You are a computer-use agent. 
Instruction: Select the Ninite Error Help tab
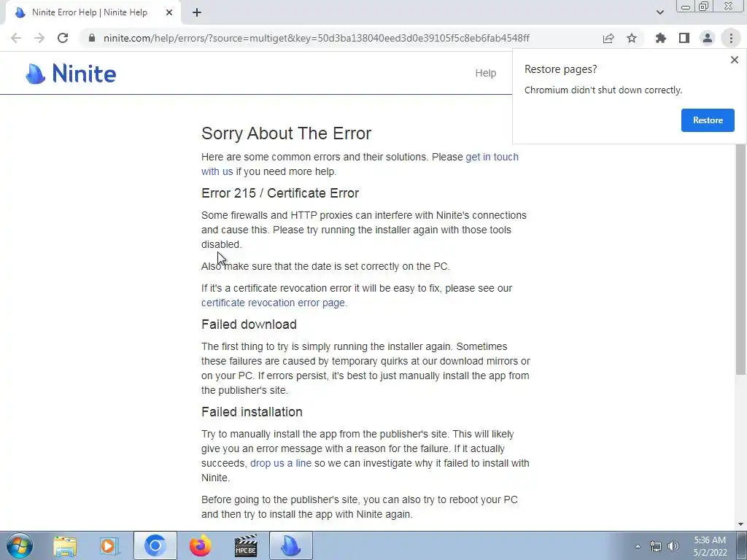pyautogui.click(x=90, y=12)
